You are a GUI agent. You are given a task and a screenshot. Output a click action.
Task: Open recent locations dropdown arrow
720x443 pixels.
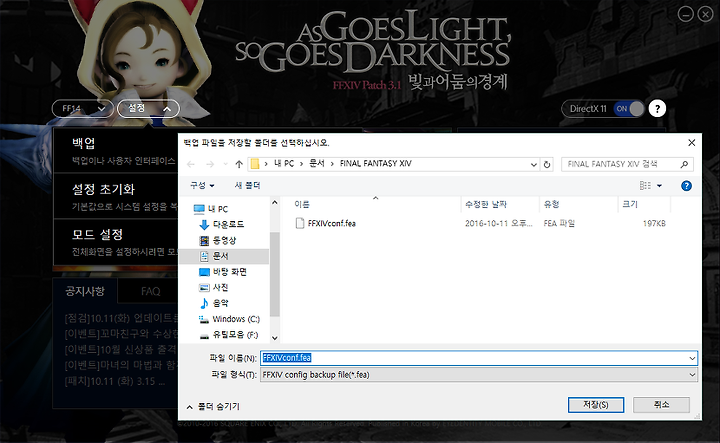tap(225, 164)
